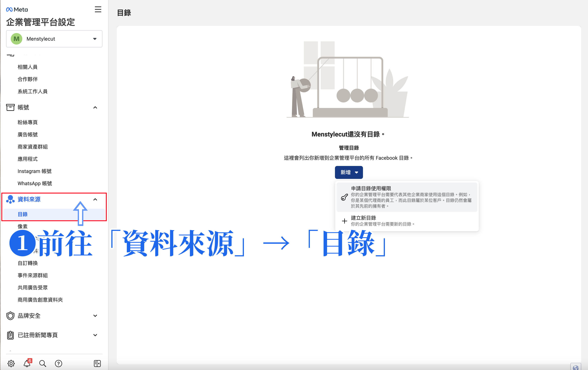Open the Menstylecut business account dropdown
Screen dimensions: 588x370
coord(54,39)
